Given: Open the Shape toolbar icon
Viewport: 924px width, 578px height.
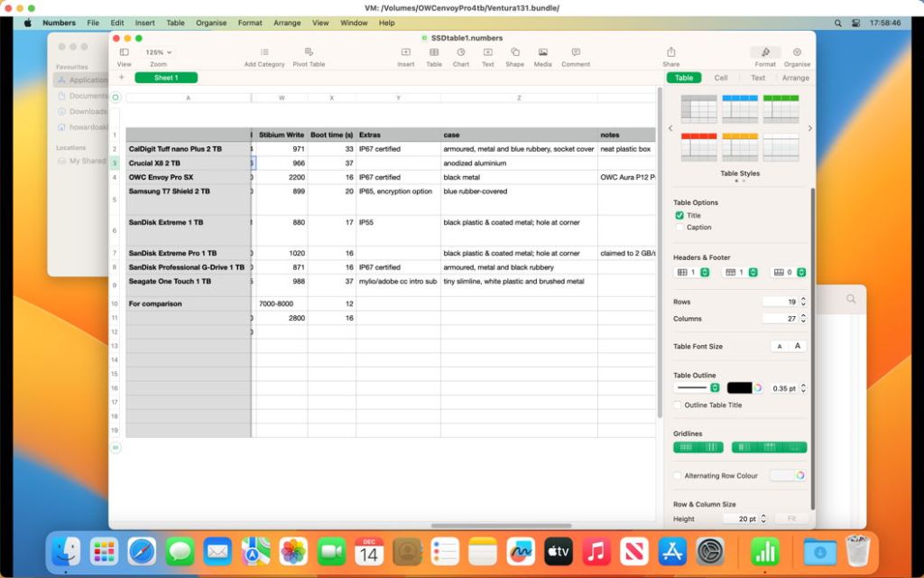Looking at the screenshot, I should click(x=514, y=53).
